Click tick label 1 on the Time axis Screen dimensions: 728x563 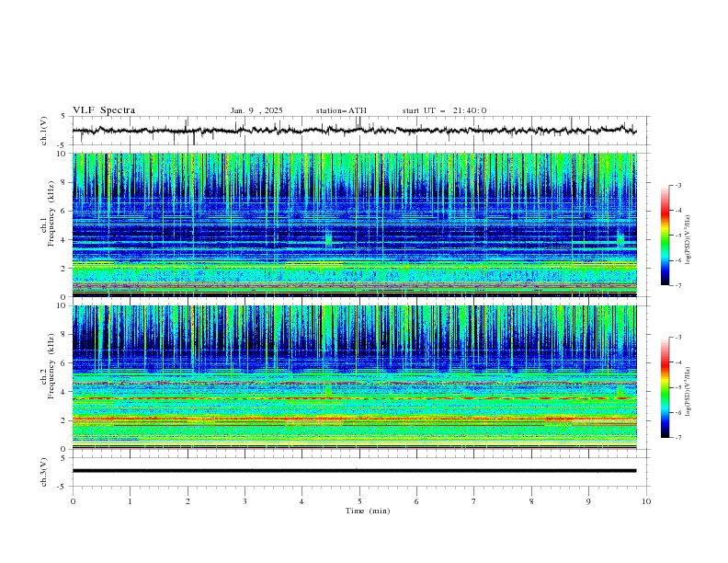[x=130, y=501]
